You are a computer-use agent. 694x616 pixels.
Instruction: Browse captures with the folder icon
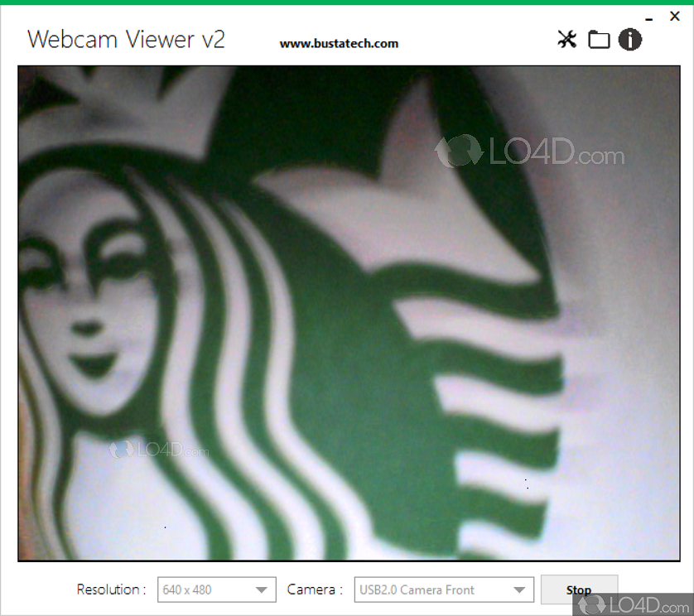click(599, 39)
